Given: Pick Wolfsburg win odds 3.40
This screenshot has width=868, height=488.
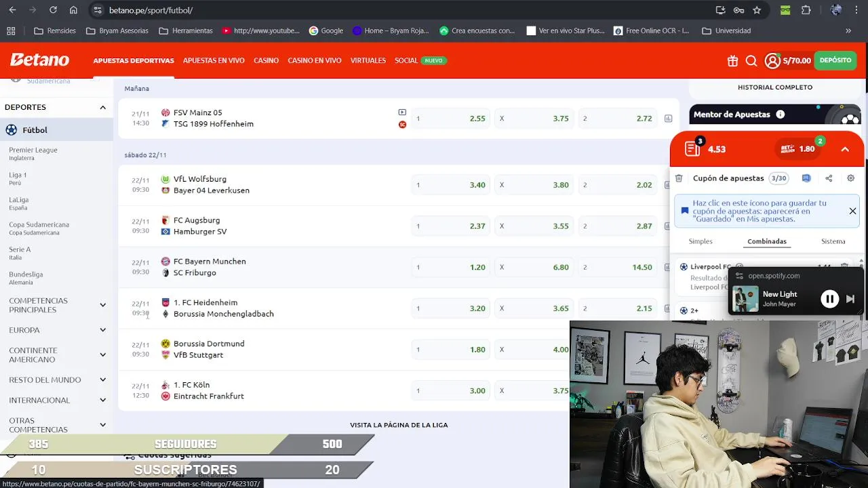Looking at the screenshot, I should [x=450, y=185].
